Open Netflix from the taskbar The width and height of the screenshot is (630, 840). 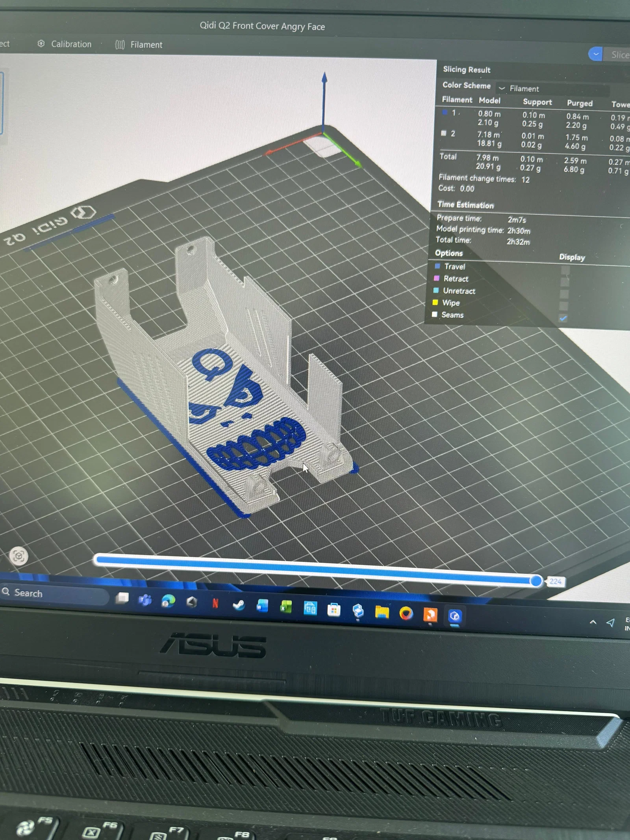(215, 603)
